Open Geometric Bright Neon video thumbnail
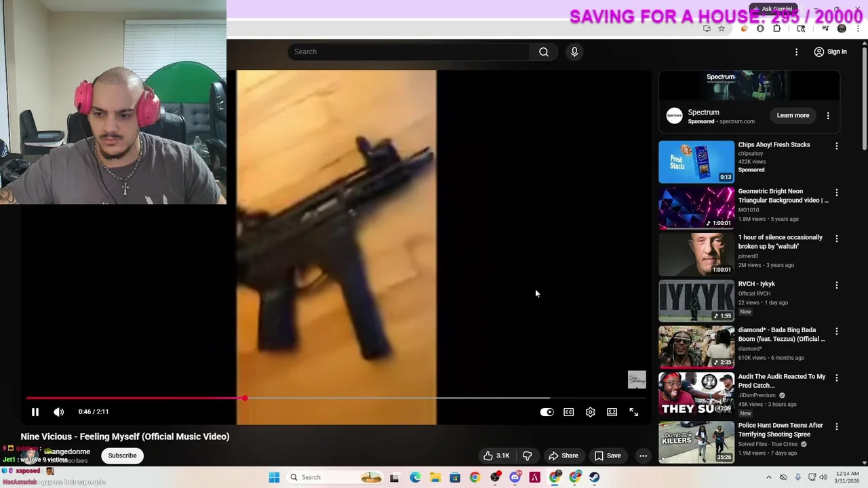Viewport: 868px width, 488px height. coord(696,208)
